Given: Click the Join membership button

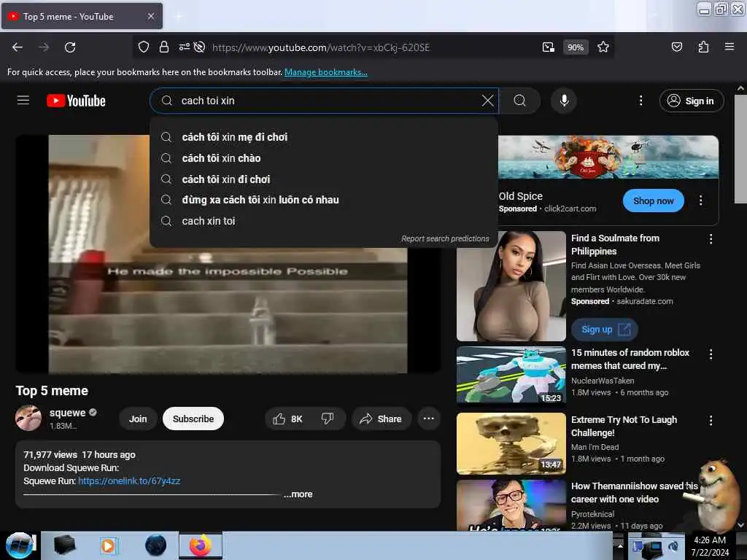Looking at the screenshot, I should [138, 419].
